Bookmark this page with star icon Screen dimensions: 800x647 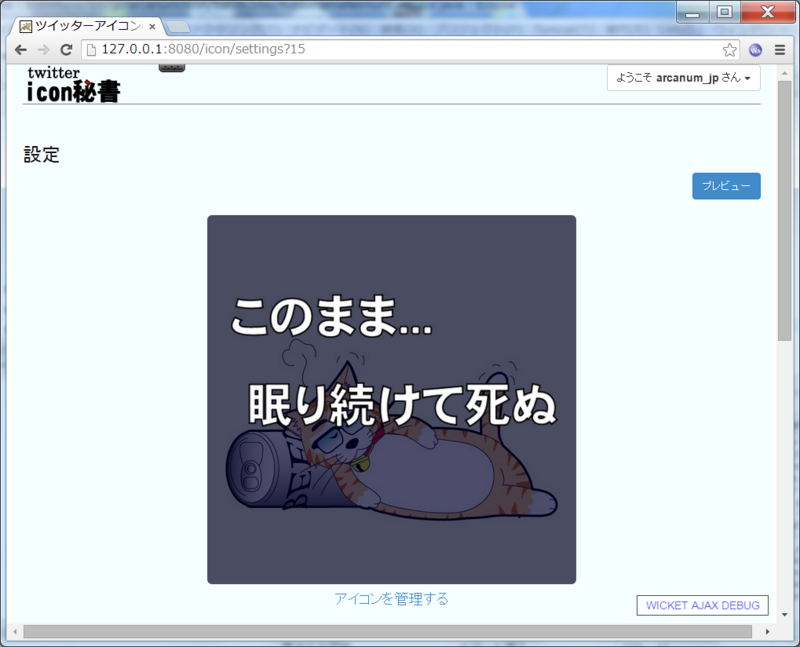[x=730, y=49]
